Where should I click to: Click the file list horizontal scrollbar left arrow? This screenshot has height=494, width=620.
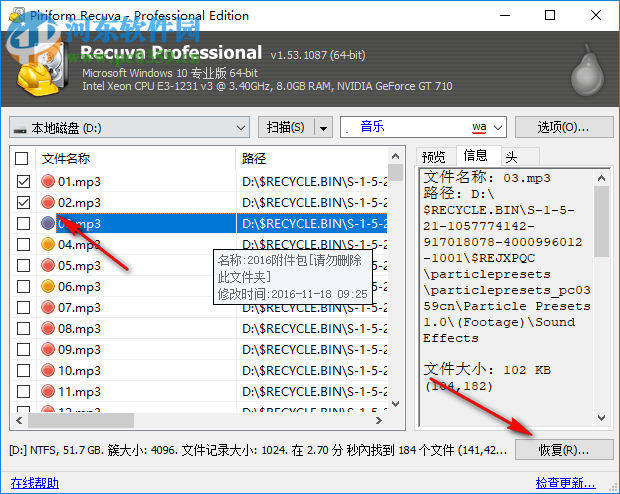coord(19,420)
